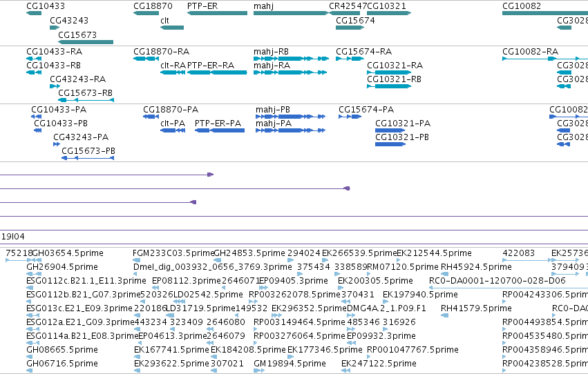
Task: Select the teal mahj gene bar
Action: (x=291, y=13)
